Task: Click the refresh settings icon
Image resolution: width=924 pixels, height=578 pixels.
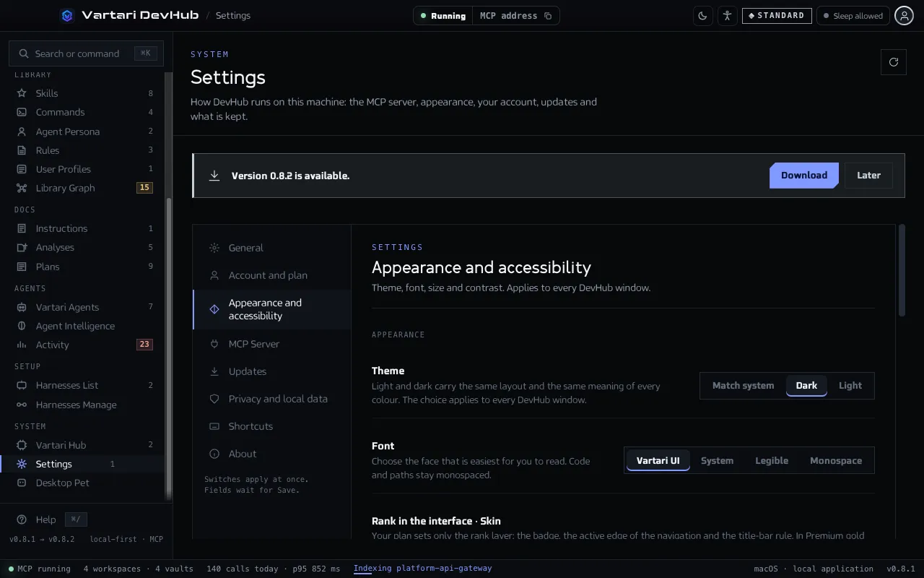Action: [x=894, y=62]
